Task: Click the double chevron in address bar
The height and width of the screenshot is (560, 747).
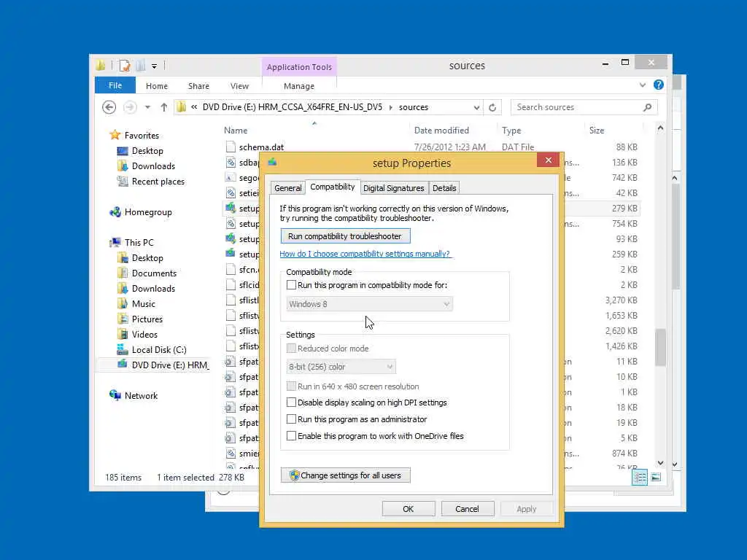Action: (x=194, y=107)
